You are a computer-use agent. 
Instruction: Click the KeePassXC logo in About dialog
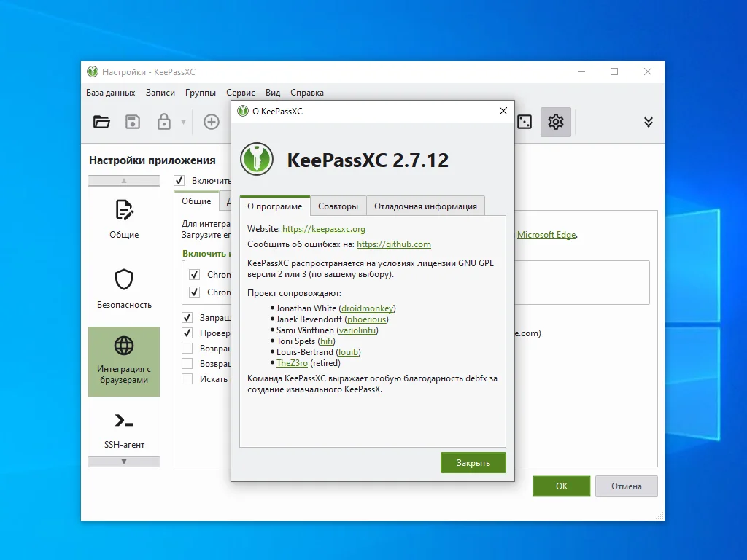257,159
